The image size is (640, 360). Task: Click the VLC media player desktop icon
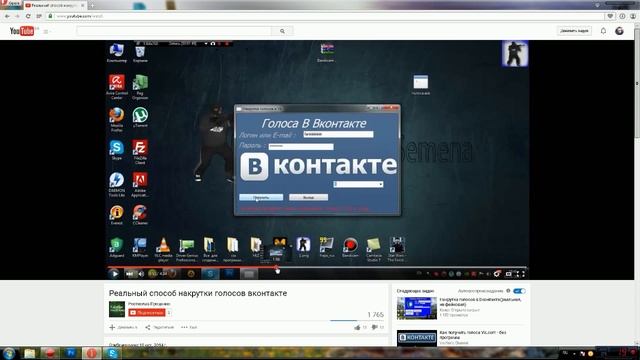tap(163, 249)
